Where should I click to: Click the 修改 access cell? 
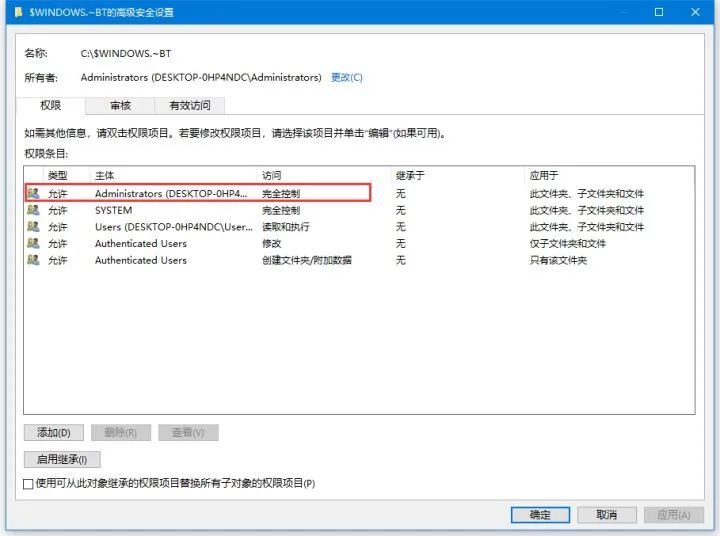271,243
